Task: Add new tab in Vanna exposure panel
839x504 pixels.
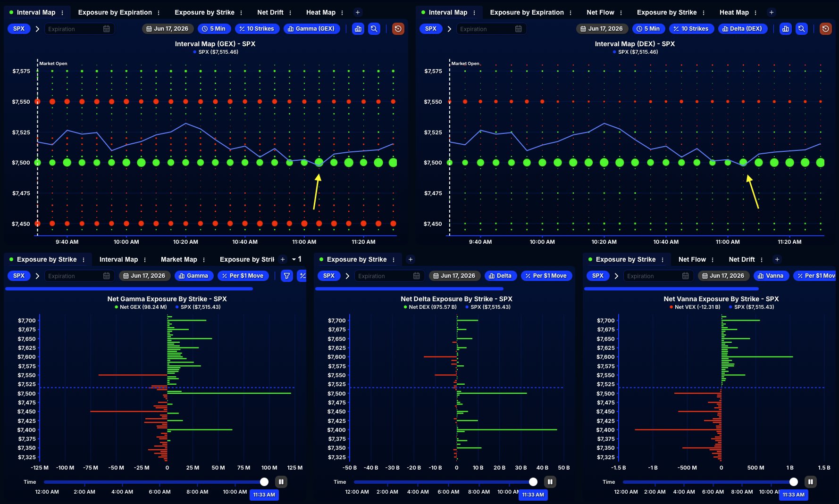Action: click(777, 259)
